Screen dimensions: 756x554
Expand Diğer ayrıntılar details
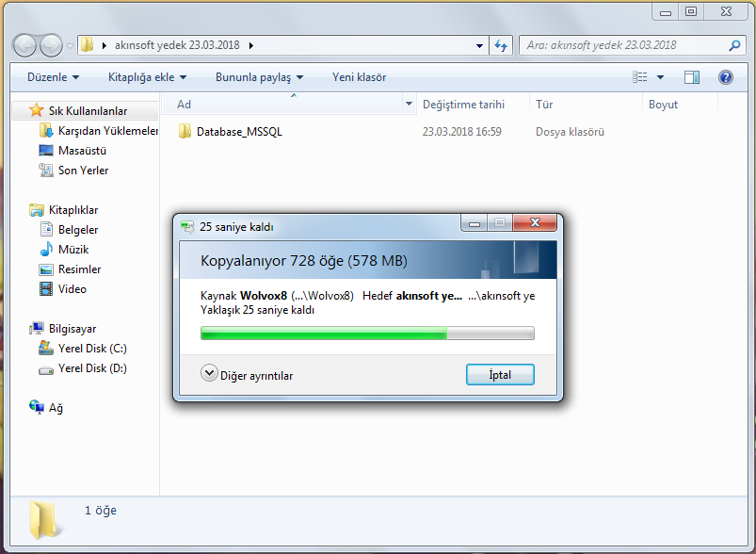click(x=247, y=375)
